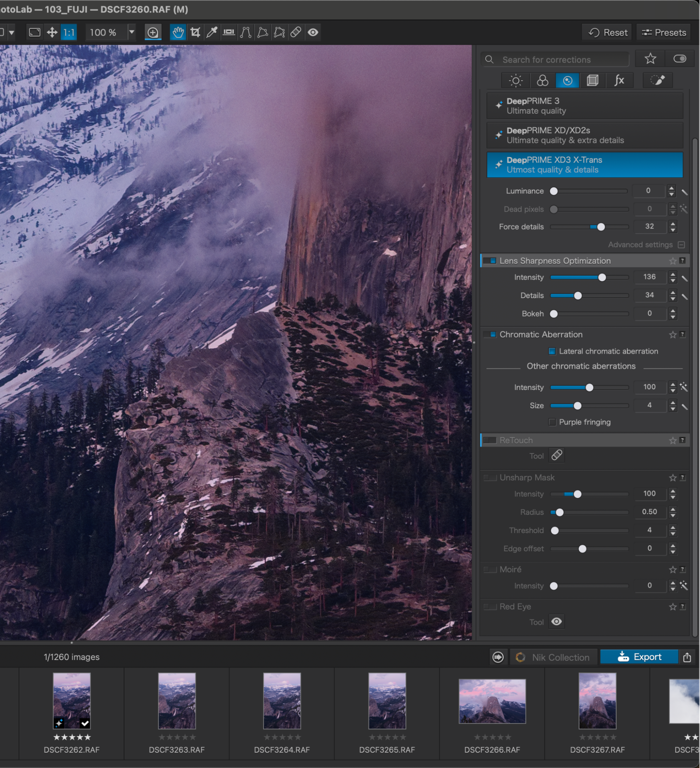Open the fx effects panel tab

point(619,80)
